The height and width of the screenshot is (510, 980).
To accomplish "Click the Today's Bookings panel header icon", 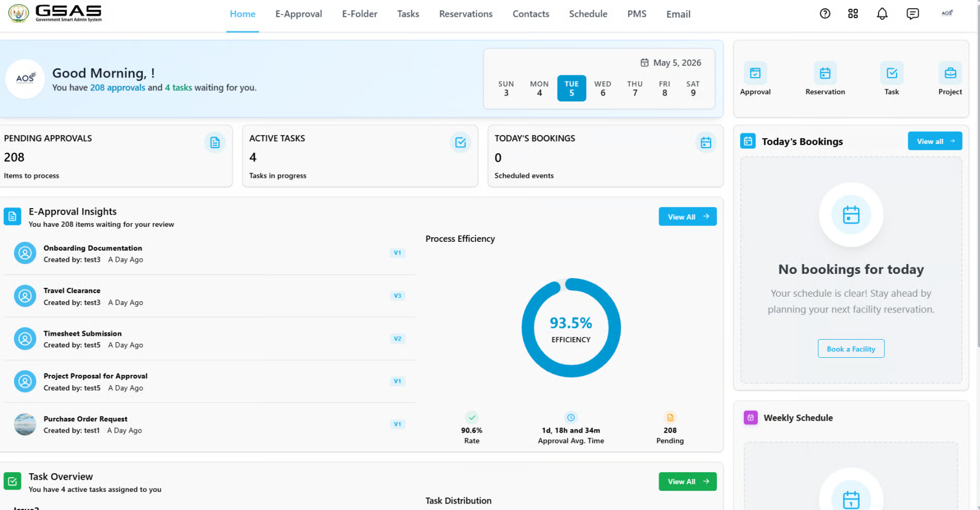I will pos(748,141).
